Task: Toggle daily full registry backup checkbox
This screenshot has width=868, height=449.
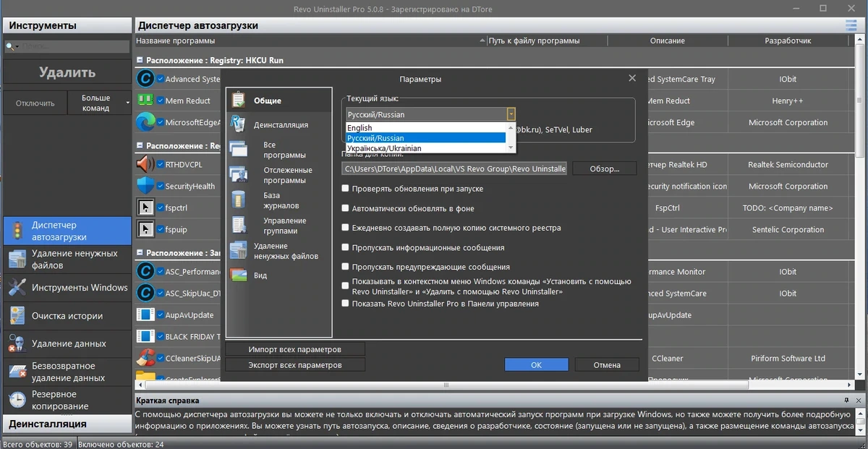Action: pos(346,228)
